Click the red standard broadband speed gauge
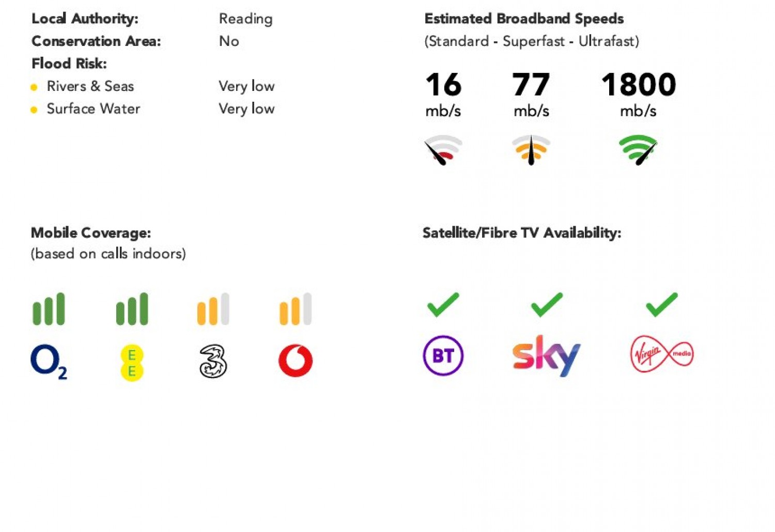Viewport: 775px width, 532px height. (x=443, y=150)
